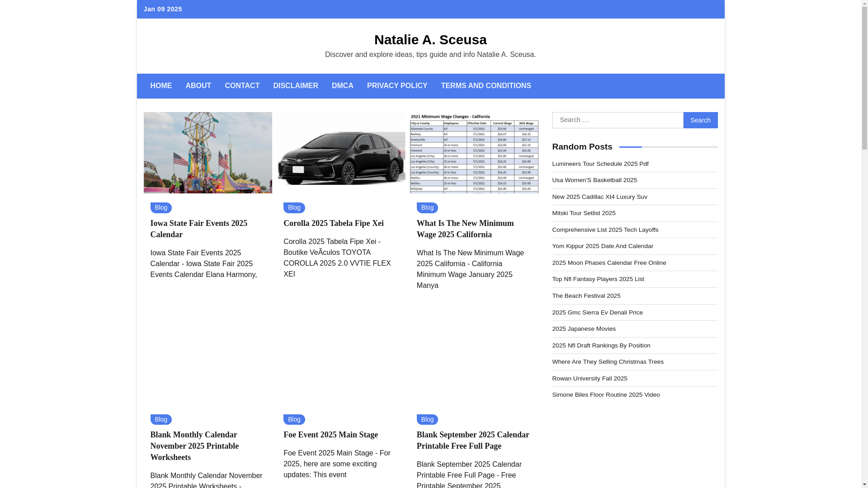This screenshot has width=868, height=488.
Task: Navigate to the DMCA page
Action: 342,86
